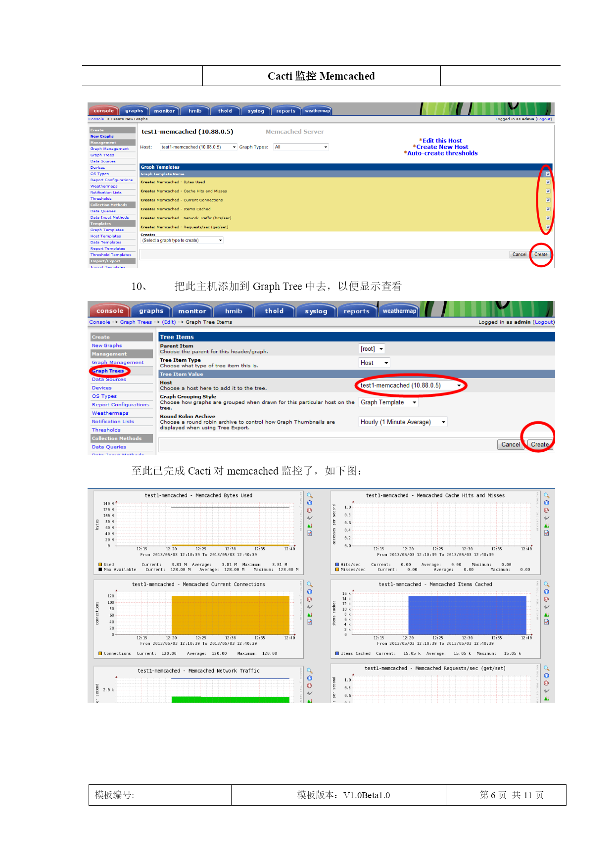The image size is (614, 868).
Task: Open the Auto-create thresholds link
Action: tap(442, 153)
